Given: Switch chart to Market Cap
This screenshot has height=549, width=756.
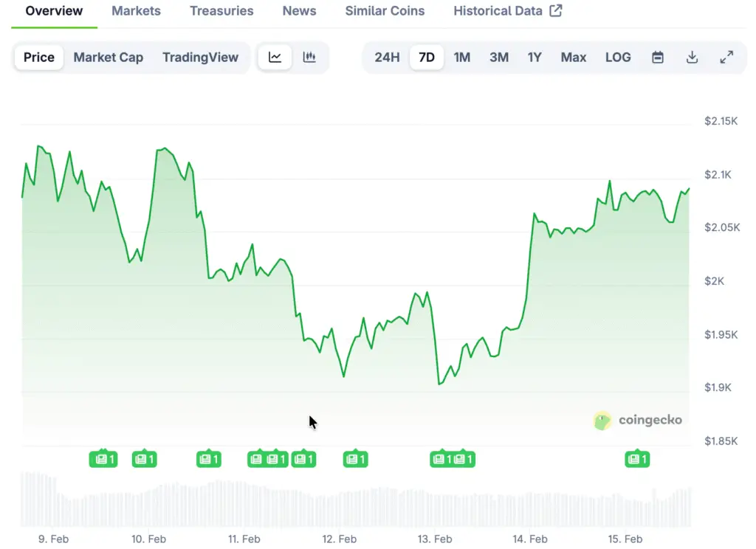Looking at the screenshot, I should 109,58.
